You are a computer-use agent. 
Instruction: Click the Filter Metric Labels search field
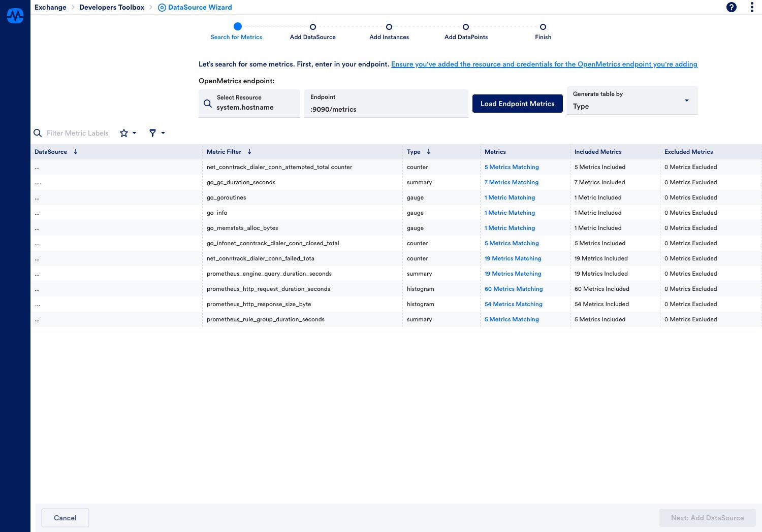(x=78, y=133)
